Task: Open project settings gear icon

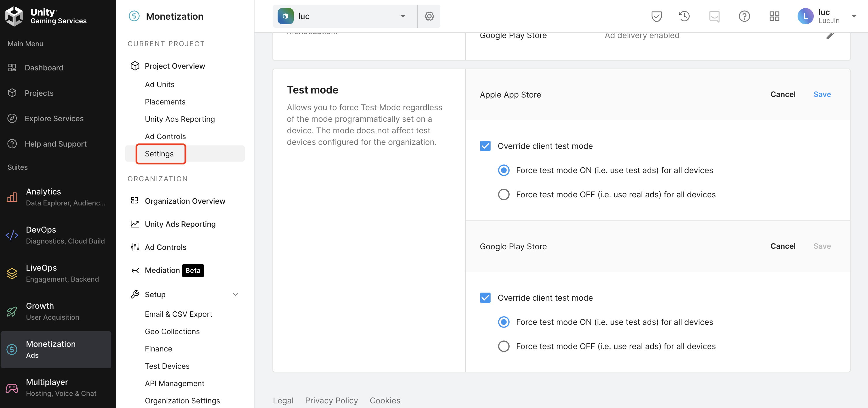Action: 429,16
